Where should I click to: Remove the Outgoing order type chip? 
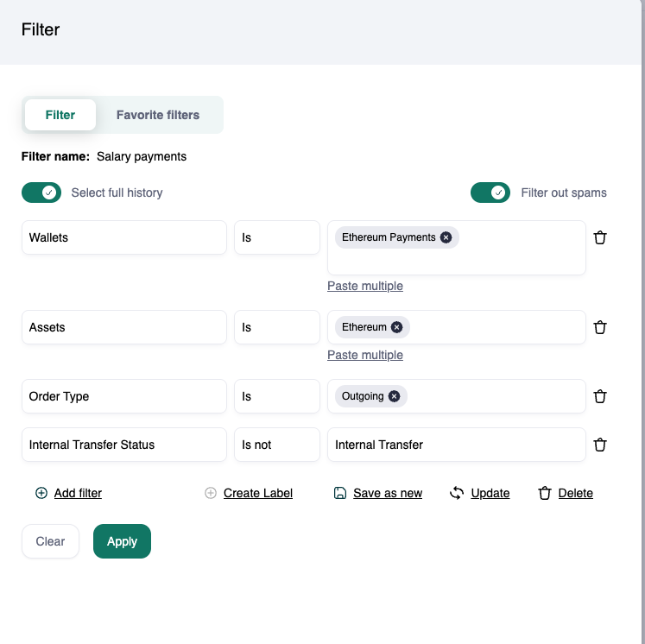394,396
